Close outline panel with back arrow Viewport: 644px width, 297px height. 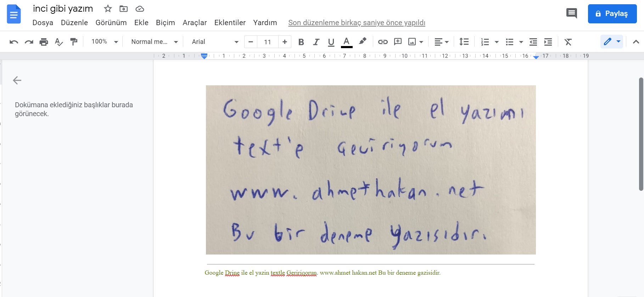point(17,80)
